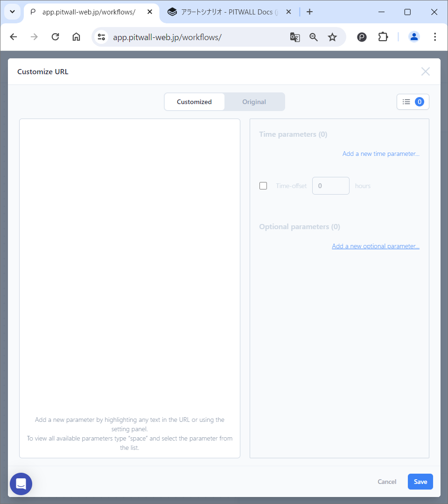The image size is (448, 504).
Task: Switch to the Original tab
Action: click(x=254, y=102)
